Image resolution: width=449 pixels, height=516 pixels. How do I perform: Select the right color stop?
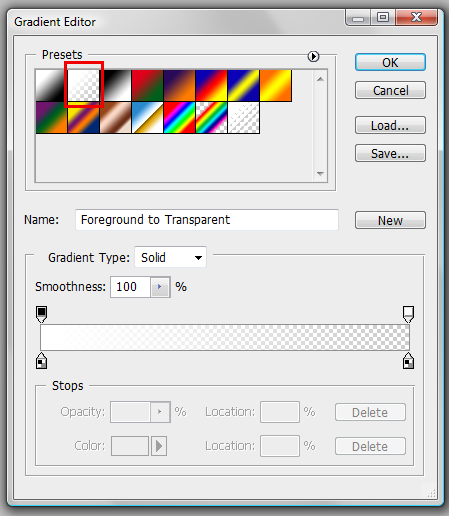coord(408,361)
